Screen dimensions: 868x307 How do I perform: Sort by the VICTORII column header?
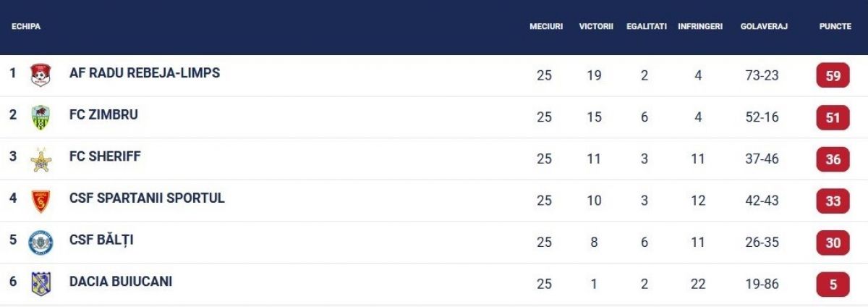point(596,26)
